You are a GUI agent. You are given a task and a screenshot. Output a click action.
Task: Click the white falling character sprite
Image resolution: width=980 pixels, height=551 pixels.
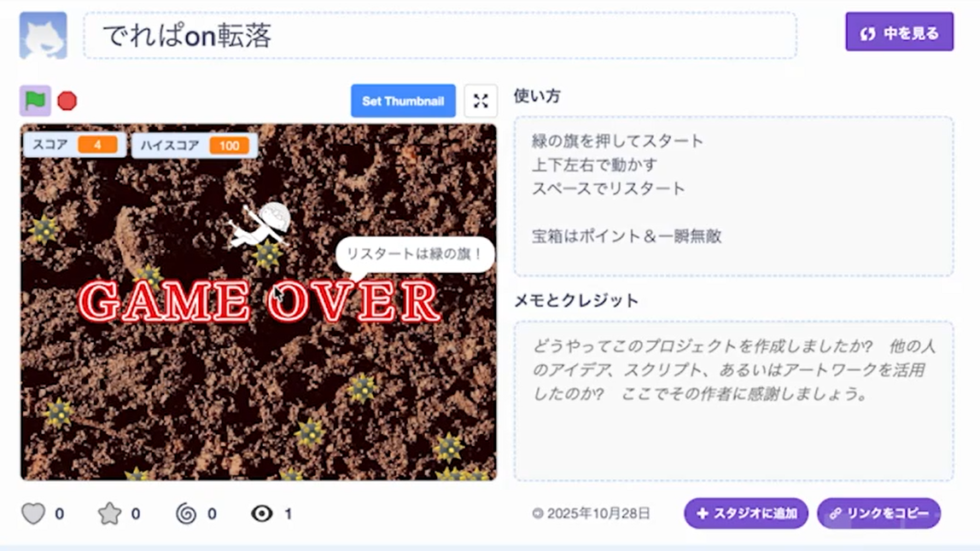click(x=260, y=226)
